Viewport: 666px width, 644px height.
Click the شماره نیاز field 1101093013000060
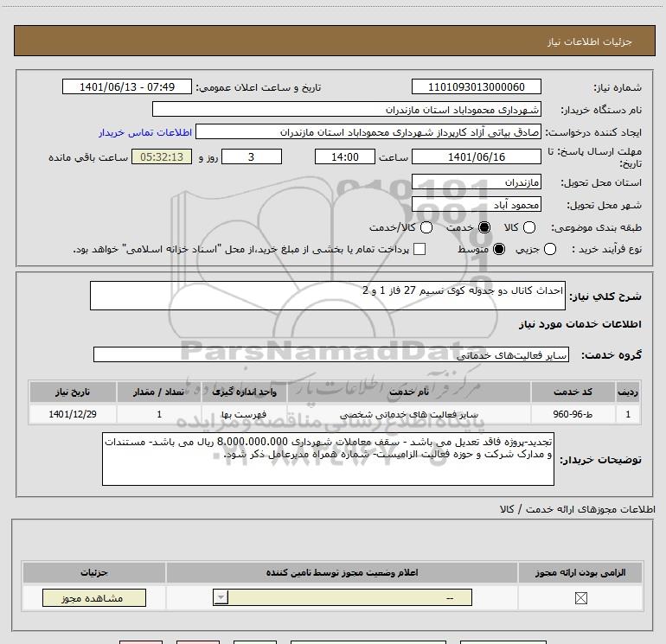pos(476,87)
